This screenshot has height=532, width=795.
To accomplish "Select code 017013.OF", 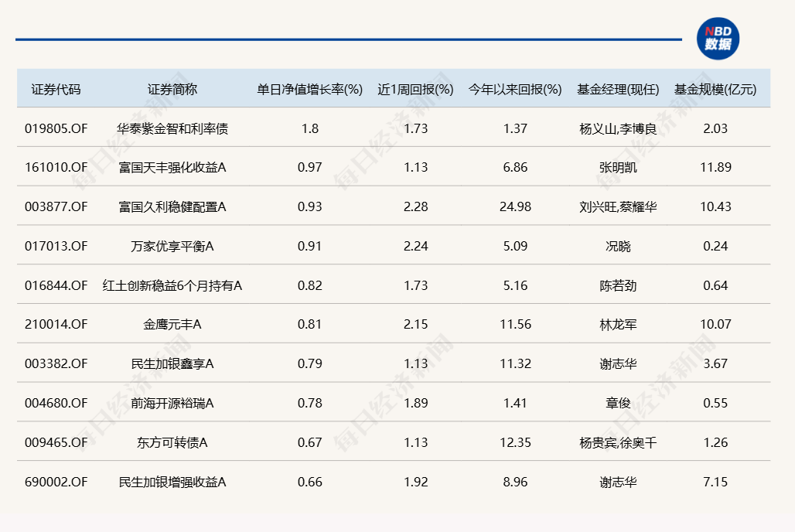I will click(56, 246).
